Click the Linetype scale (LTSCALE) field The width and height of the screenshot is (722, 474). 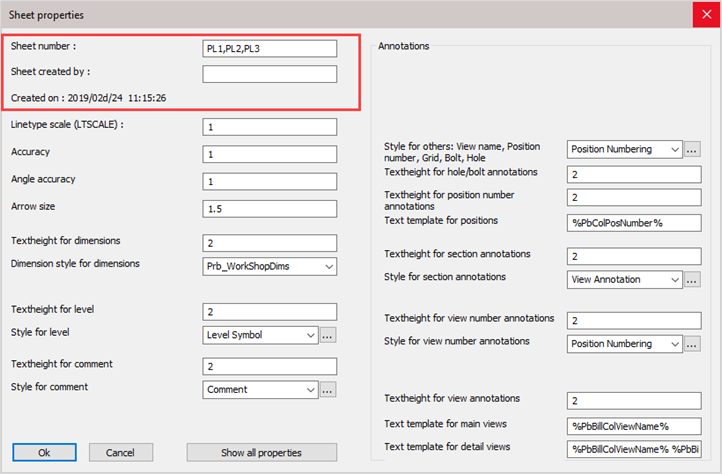tap(269, 127)
